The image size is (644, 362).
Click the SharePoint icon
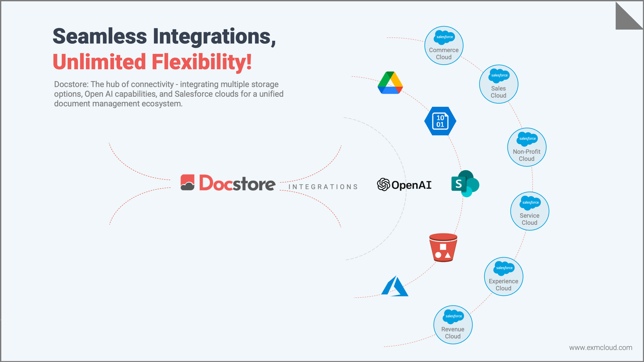tap(465, 184)
